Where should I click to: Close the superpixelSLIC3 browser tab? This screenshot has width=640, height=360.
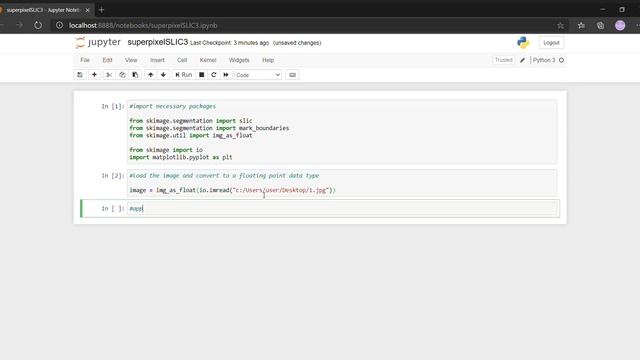tap(87, 10)
